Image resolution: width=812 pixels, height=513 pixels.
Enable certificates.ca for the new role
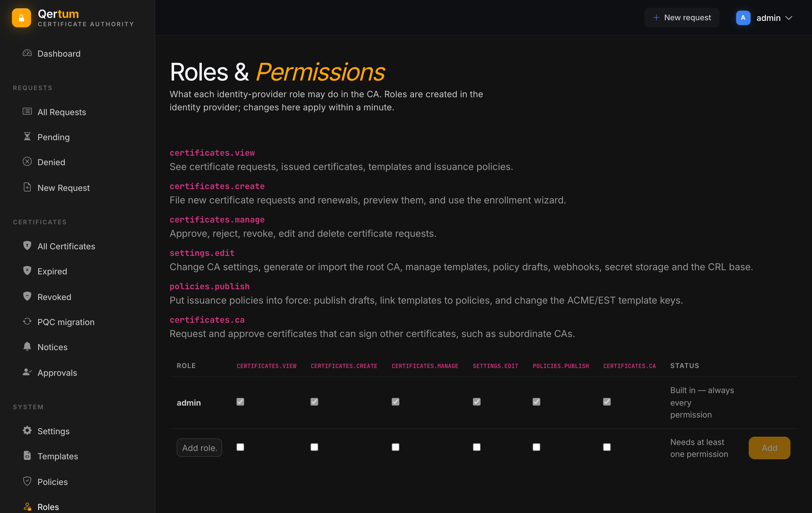607,447
